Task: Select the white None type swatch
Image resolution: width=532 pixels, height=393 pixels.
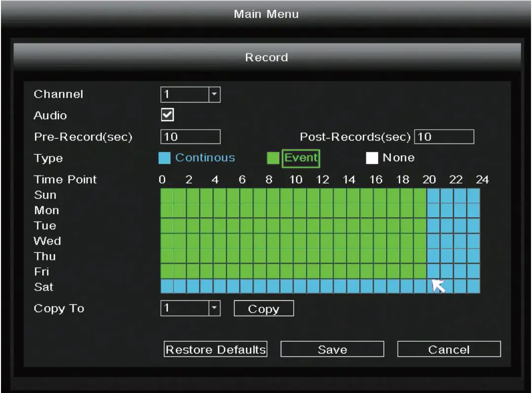Action: 372,158
